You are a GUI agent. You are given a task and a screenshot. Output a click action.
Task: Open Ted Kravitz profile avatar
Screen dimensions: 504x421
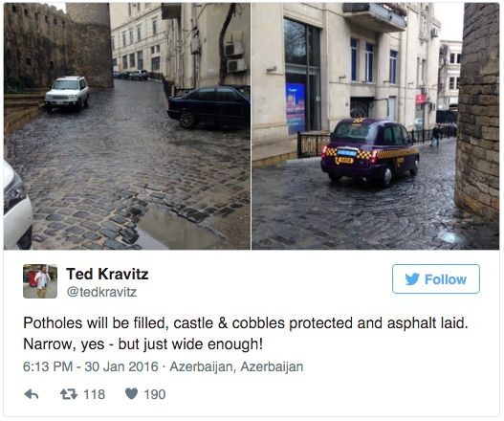[40, 281]
